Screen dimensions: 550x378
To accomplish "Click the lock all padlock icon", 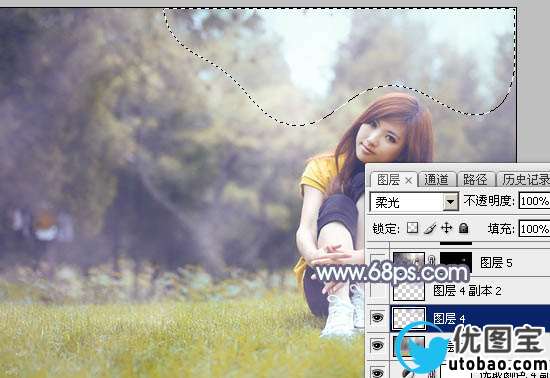I will (x=463, y=228).
